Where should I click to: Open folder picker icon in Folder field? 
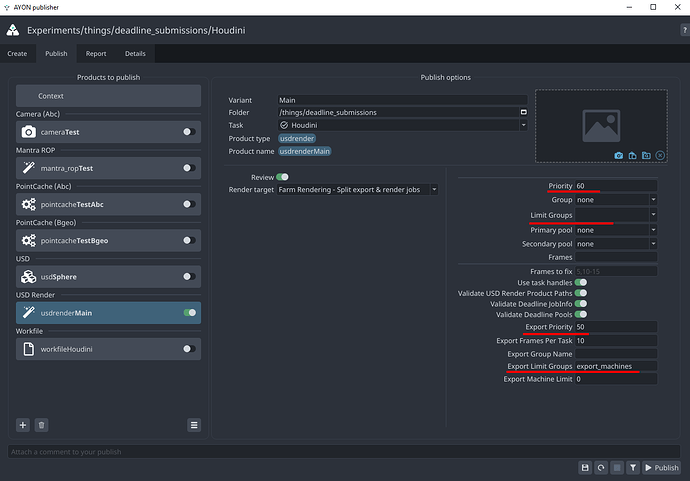524,112
